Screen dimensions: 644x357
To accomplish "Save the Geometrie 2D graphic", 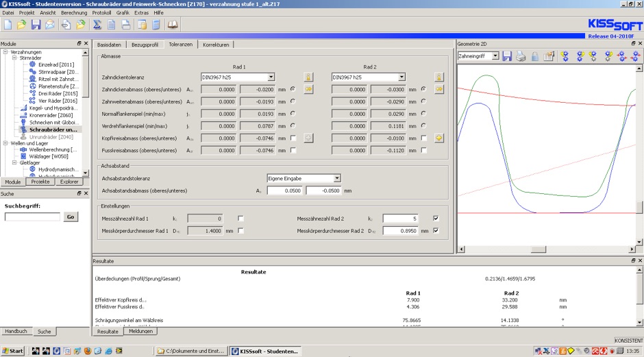I will (x=507, y=56).
